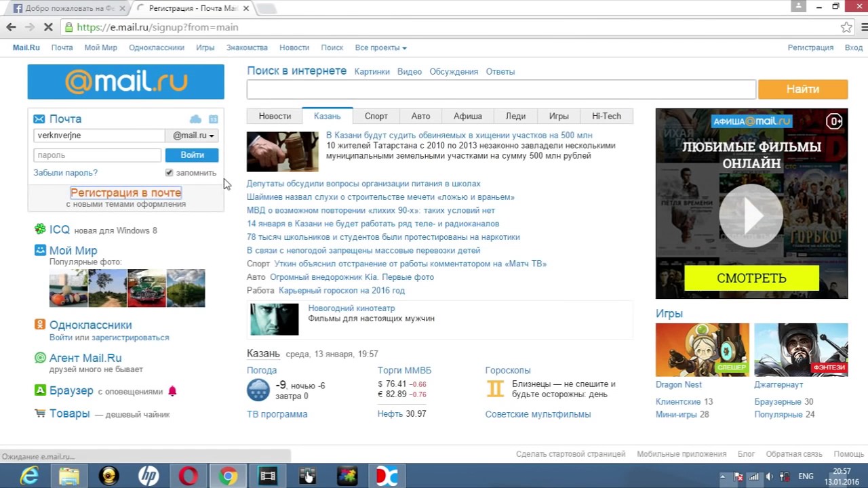Click the Забыли пароль? link
This screenshot has width=868, height=488.
(x=66, y=173)
